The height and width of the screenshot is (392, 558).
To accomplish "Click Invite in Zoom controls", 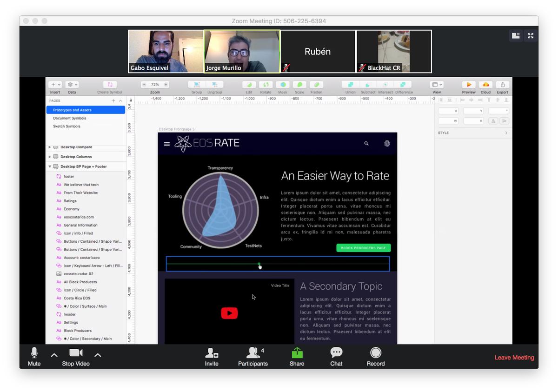I will click(x=212, y=357).
